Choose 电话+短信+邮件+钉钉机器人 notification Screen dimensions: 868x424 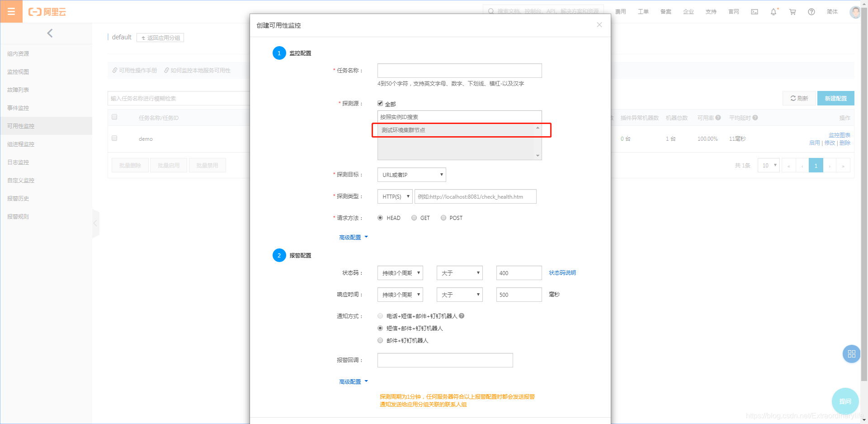(380, 316)
